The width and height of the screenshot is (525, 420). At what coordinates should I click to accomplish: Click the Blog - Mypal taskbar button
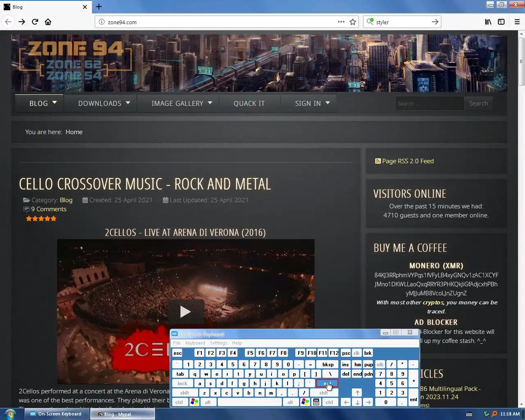(123, 414)
